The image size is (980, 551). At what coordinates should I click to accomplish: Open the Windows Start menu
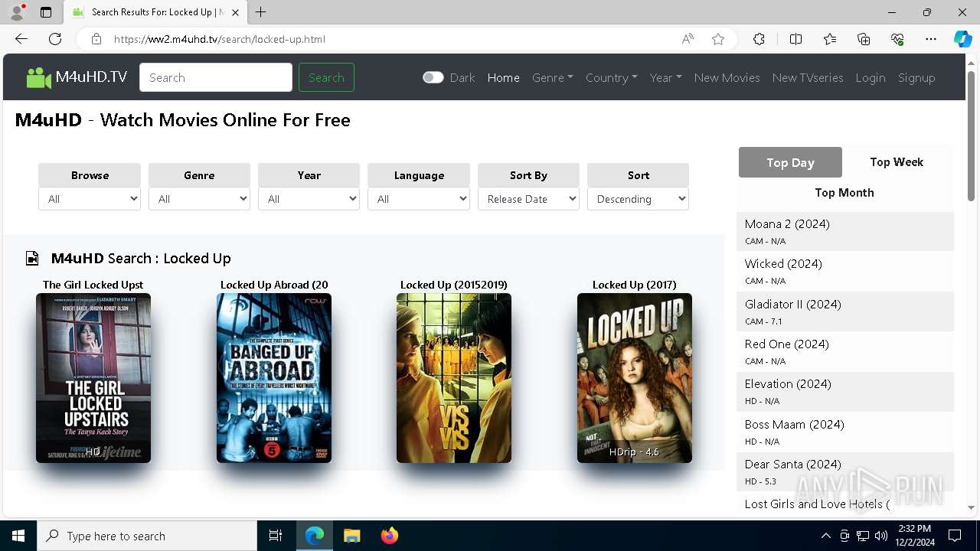tap(18, 536)
